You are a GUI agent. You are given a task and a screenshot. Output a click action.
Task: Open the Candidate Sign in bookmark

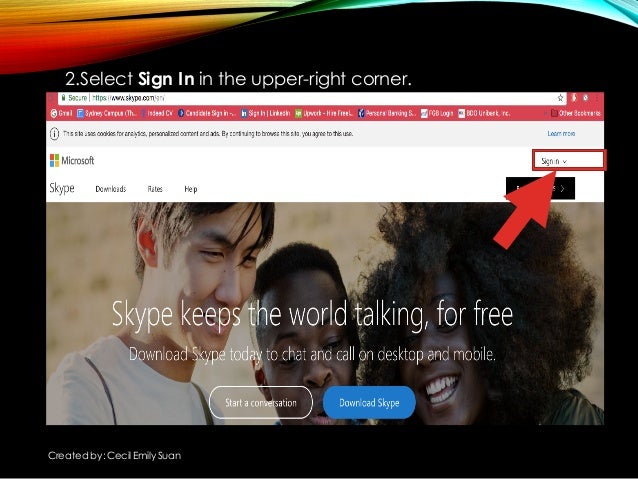tap(207, 113)
